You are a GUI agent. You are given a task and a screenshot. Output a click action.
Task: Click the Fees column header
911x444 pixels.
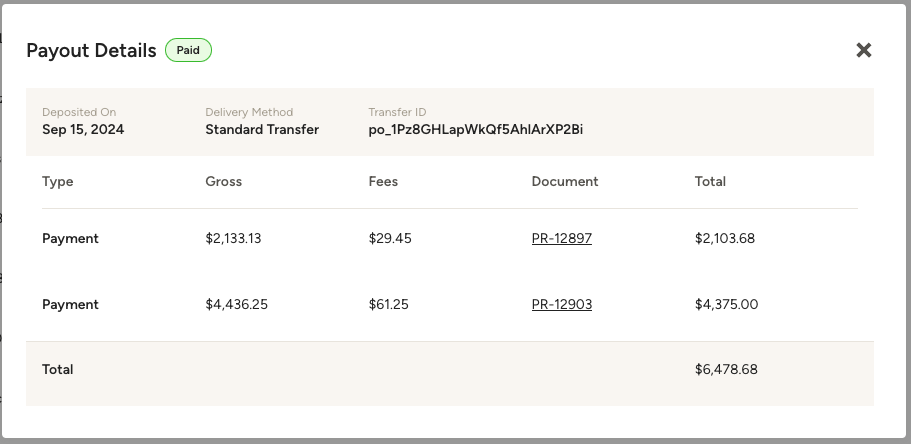coord(383,181)
